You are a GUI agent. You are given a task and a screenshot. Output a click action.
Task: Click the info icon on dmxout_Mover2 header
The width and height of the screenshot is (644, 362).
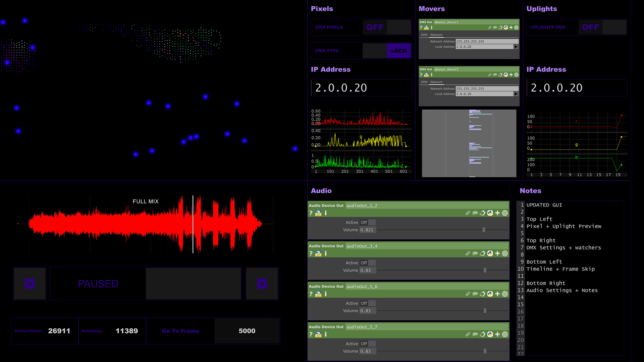click(432, 75)
